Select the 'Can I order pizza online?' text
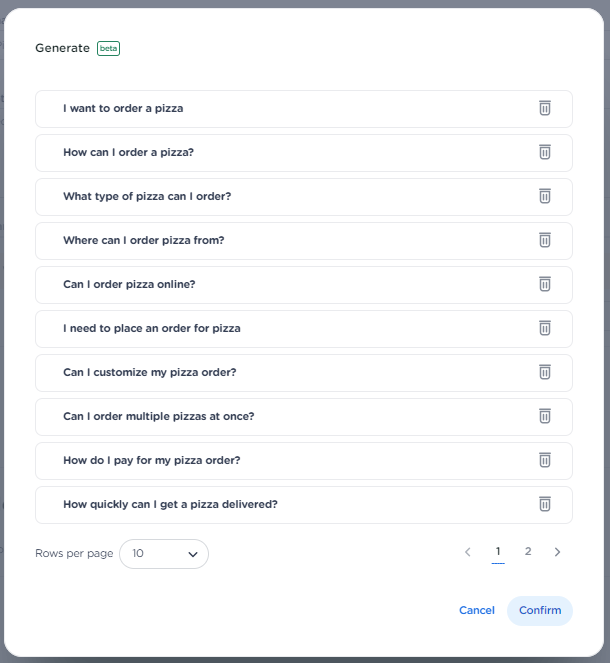The height and width of the screenshot is (663, 610). pyautogui.click(x=129, y=284)
